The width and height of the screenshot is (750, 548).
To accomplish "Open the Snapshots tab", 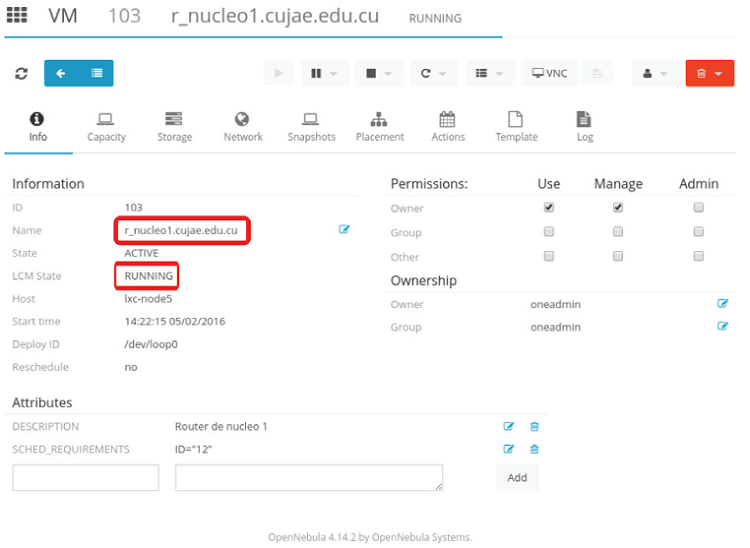I will (x=311, y=127).
